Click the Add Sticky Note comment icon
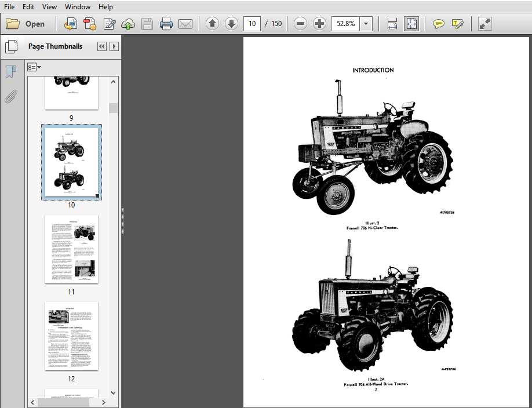This screenshot has width=532, height=408. pos(438,24)
